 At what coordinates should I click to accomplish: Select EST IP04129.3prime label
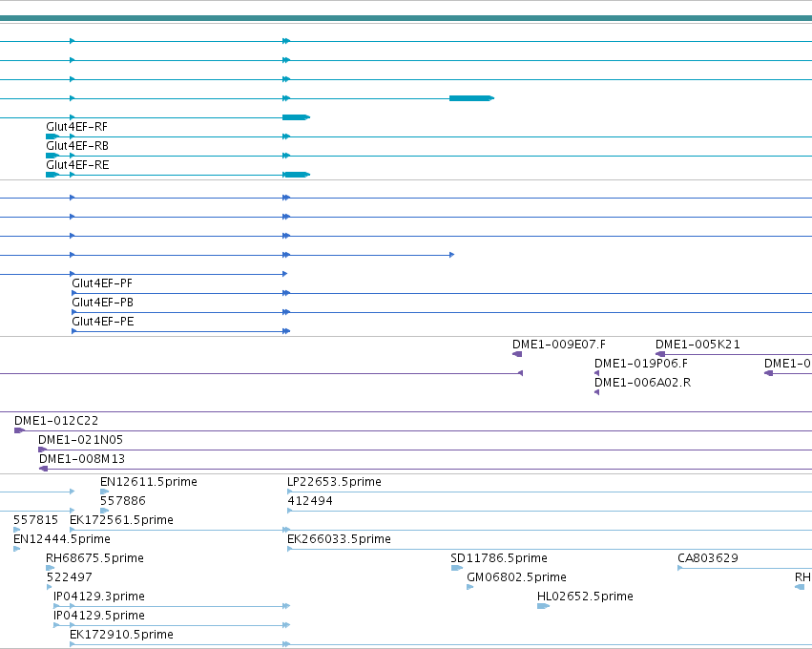[x=99, y=597]
